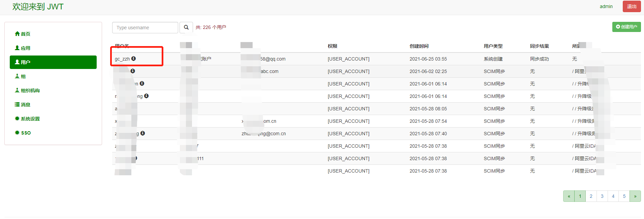Viewport: 644px width, 219px height.
Task: Go to pagination page 3
Action: pyautogui.click(x=602, y=196)
